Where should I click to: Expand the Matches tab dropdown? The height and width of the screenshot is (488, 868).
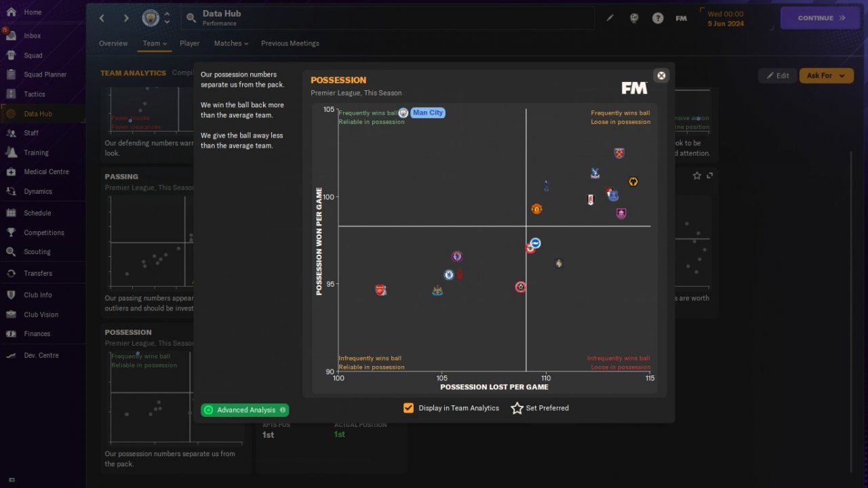pyautogui.click(x=231, y=43)
